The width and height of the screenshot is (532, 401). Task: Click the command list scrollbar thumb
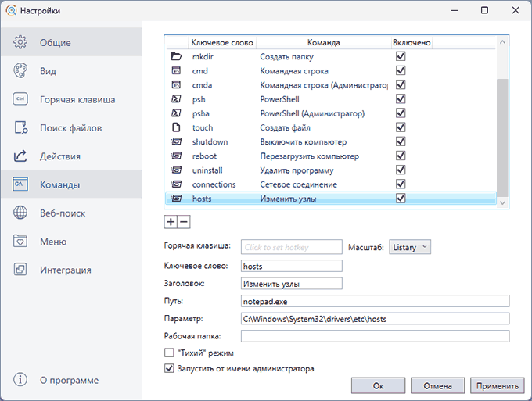click(502, 138)
